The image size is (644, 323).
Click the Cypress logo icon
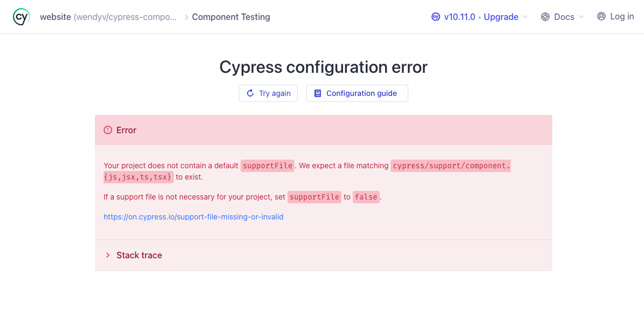(22, 17)
